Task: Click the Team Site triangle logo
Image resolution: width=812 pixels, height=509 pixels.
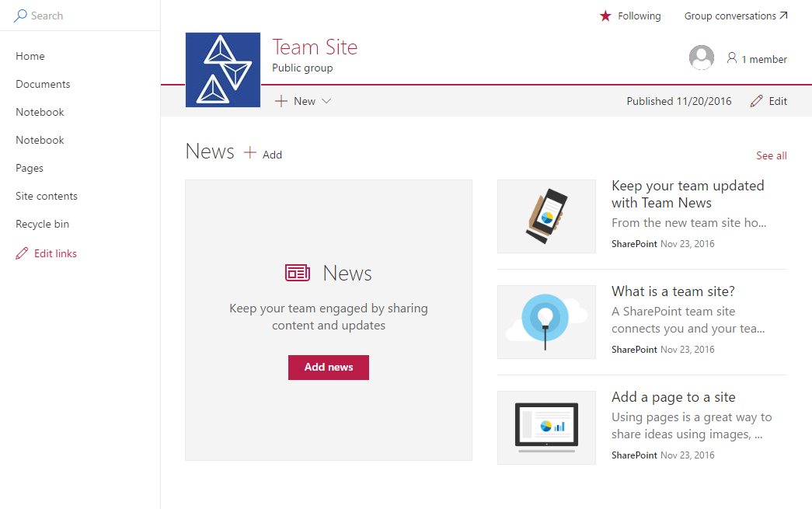Action: (222, 70)
